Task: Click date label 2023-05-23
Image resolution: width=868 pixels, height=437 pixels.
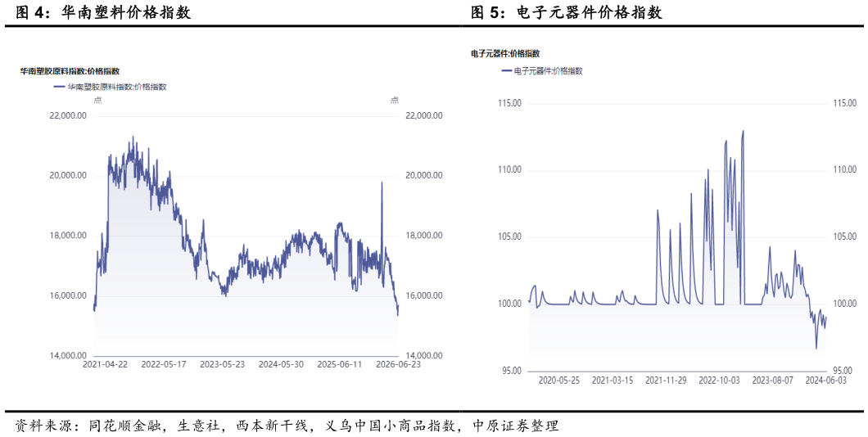Action: coord(222,364)
